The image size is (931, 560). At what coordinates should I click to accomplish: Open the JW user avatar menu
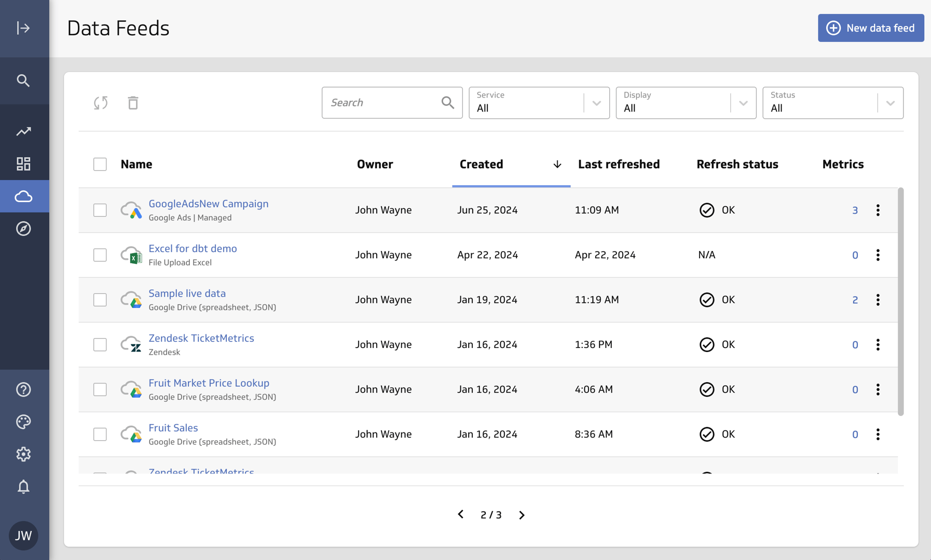pos(23,536)
